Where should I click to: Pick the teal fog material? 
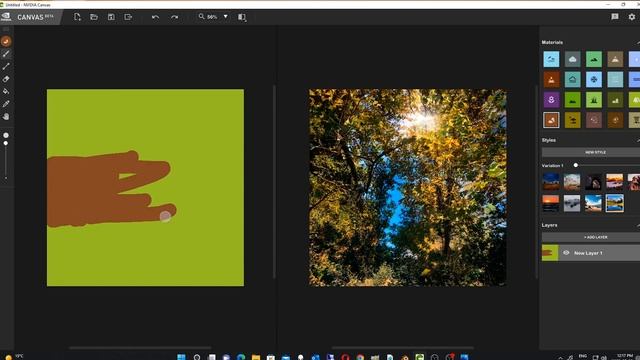572,80
